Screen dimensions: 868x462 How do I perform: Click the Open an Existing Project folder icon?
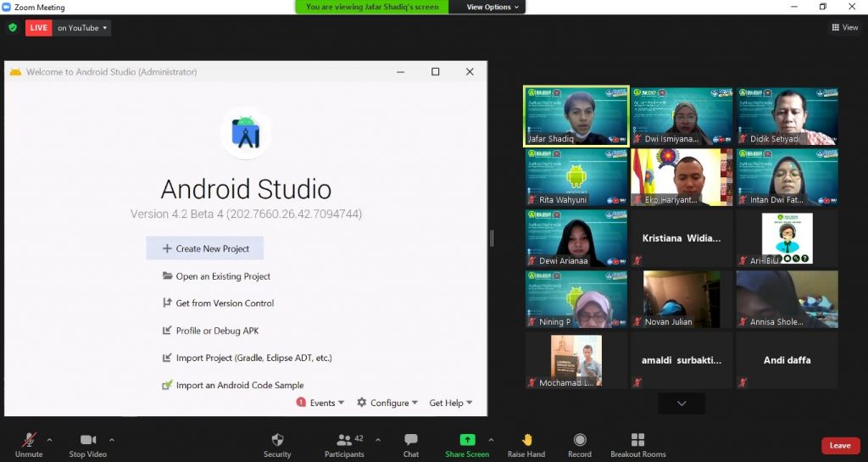pos(167,276)
